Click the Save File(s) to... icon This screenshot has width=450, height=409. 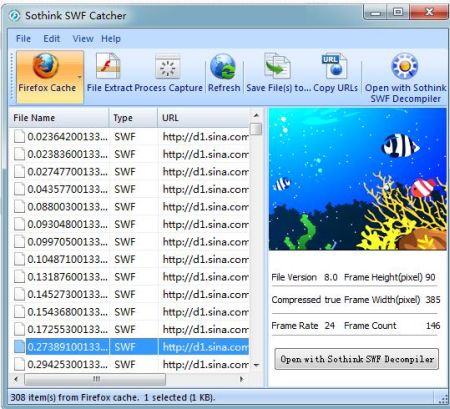coord(277,66)
